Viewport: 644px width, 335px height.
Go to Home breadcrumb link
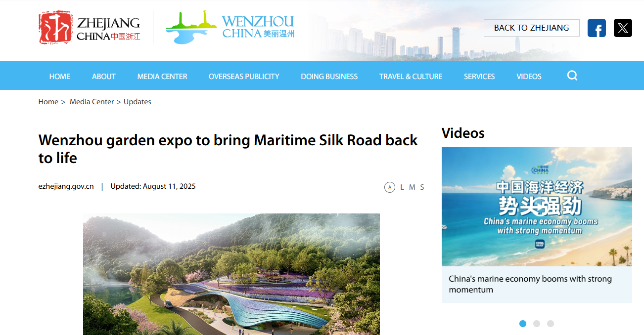[x=48, y=102]
